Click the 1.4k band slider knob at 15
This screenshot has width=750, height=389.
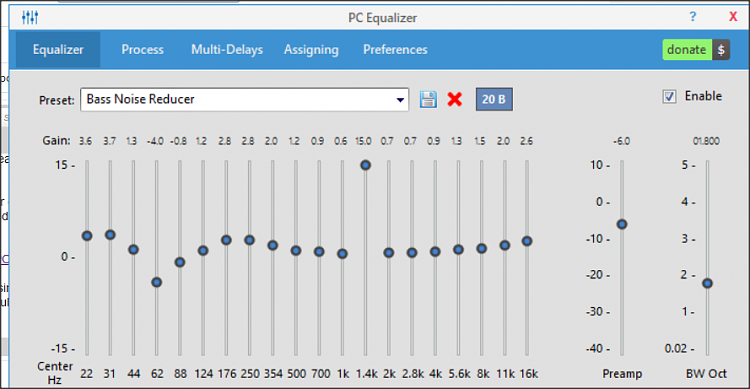(x=365, y=165)
